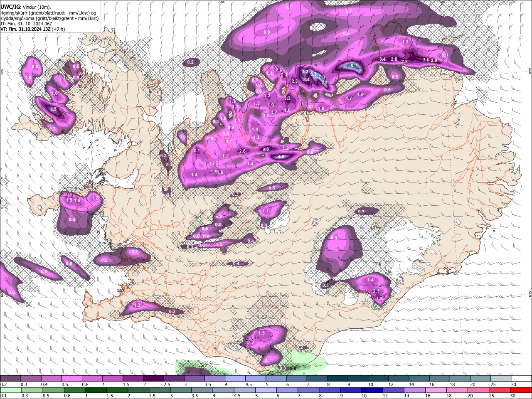Select the darkest green lower swatch from 1 to 1.5
Screen dimensions: 532x399
click(x=96, y=390)
